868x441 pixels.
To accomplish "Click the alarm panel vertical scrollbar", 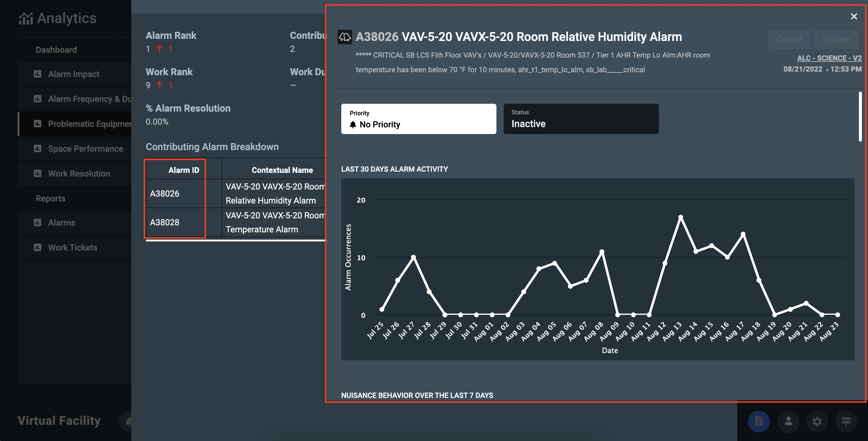I will tap(860, 117).
